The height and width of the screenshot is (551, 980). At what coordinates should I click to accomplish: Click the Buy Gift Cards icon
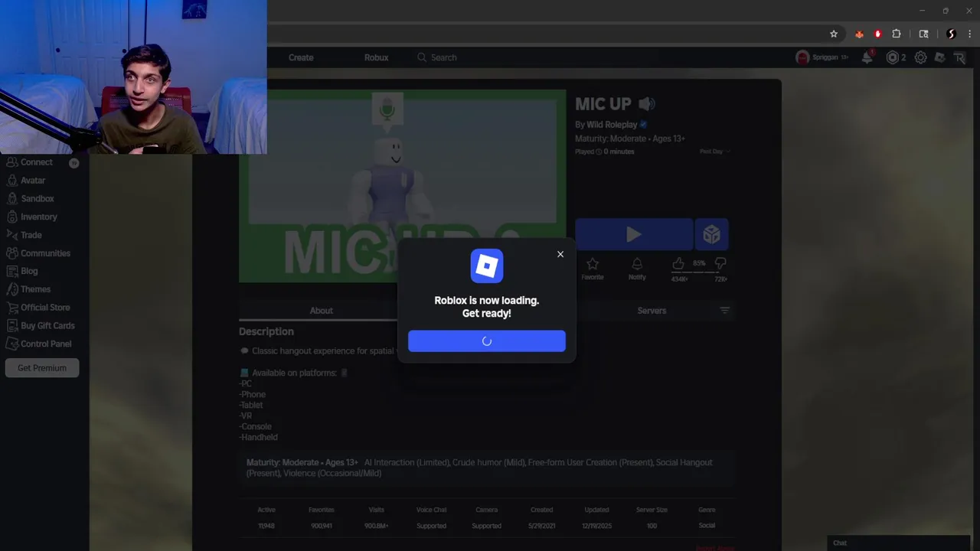point(11,326)
